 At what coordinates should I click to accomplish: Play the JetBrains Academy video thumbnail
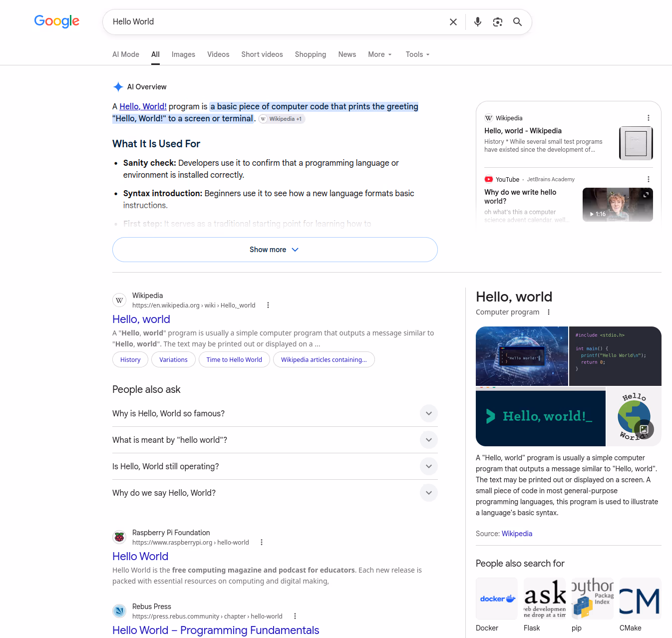(x=618, y=205)
